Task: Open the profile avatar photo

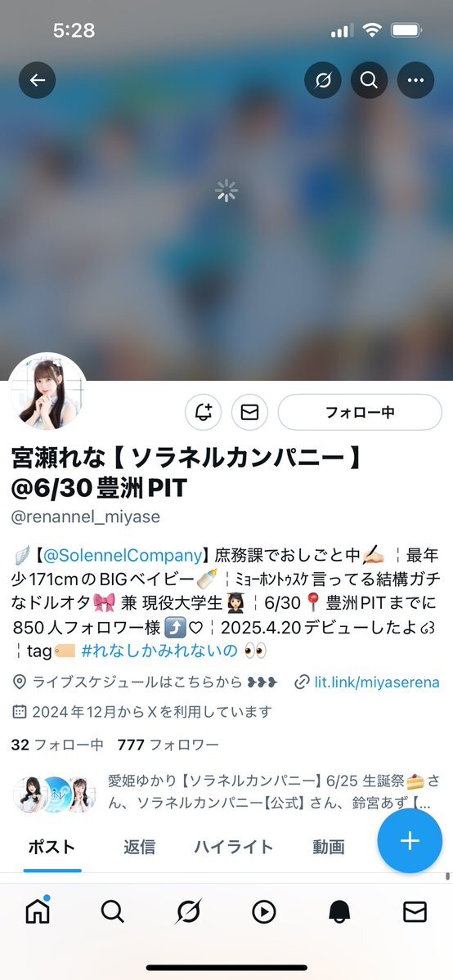Action: pyautogui.click(x=47, y=392)
